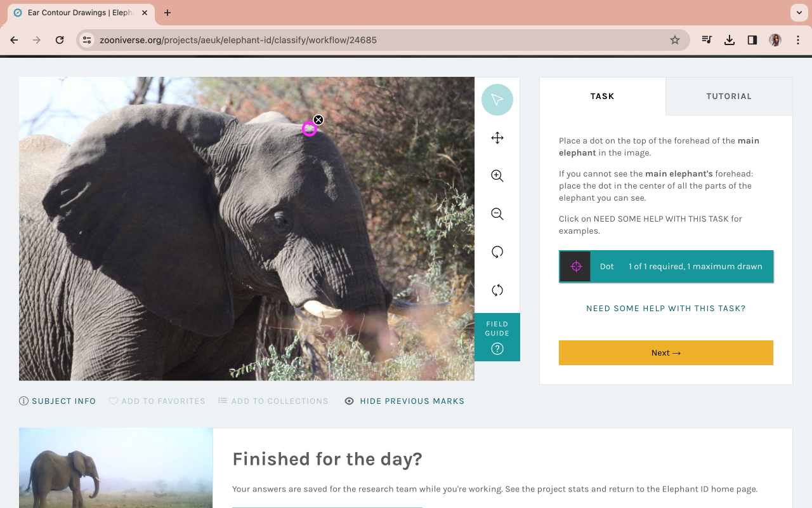Bookmark this page with the star

coord(675,40)
